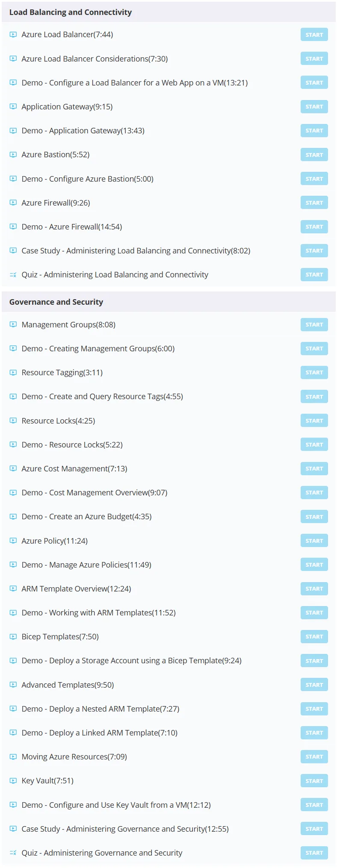Viewport: 337px width, 868px height.
Task: Start the Azure Load Balancer(7:44) lesson
Action: click(314, 35)
